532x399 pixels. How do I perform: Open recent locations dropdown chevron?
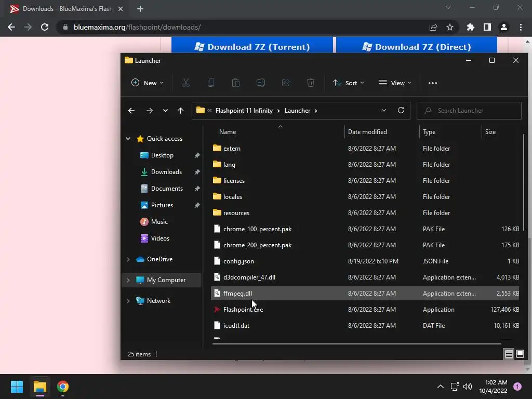pos(165,111)
